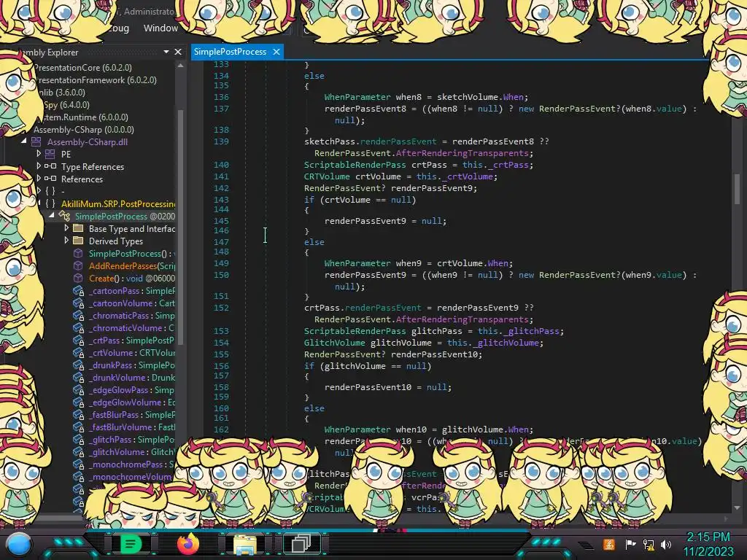Collapse the Assembly-CSharp.dll tree node
Image resolution: width=747 pixels, height=560 pixels.
click(23, 141)
